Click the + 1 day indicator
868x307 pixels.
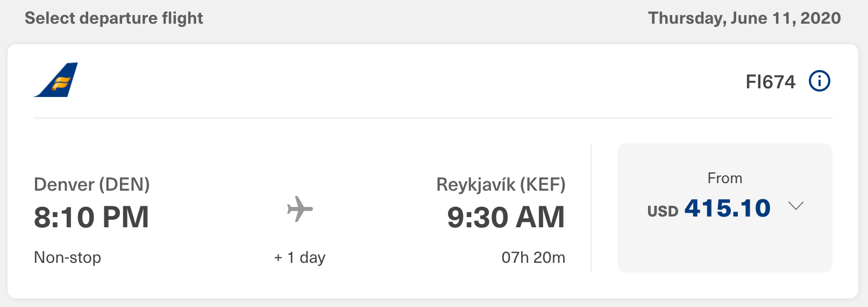click(300, 257)
